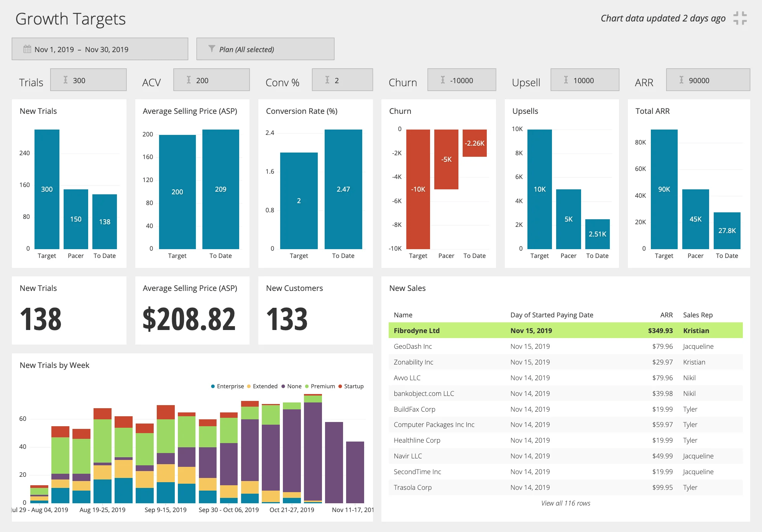The image size is (762, 532).
Task: Sort by Sales Rep column header
Action: coord(698,315)
